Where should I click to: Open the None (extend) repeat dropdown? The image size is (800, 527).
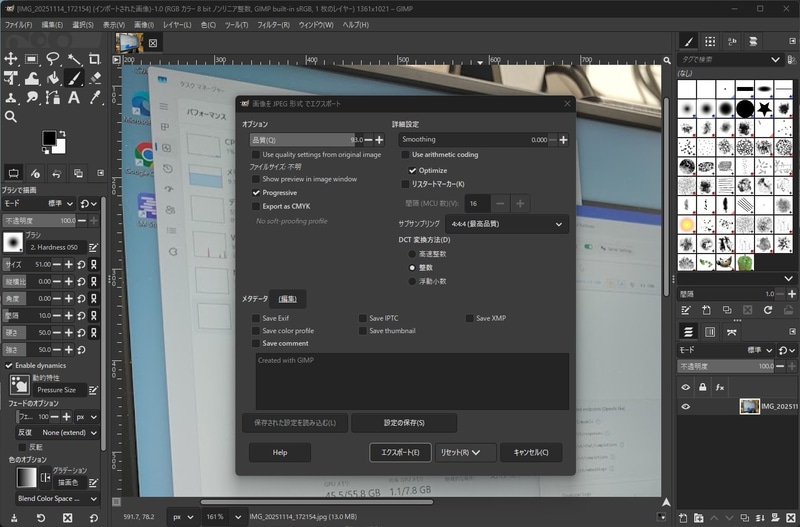click(69, 433)
